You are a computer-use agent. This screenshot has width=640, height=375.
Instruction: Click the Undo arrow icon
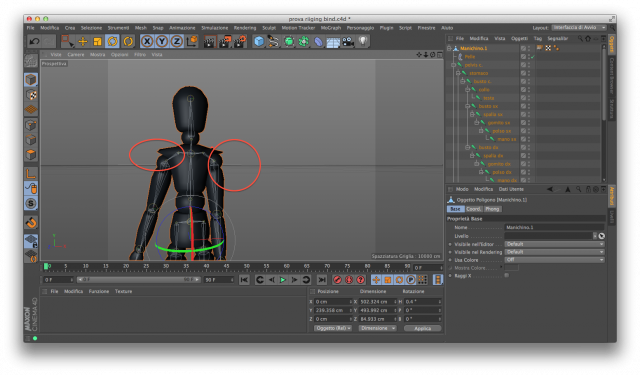(35, 41)
